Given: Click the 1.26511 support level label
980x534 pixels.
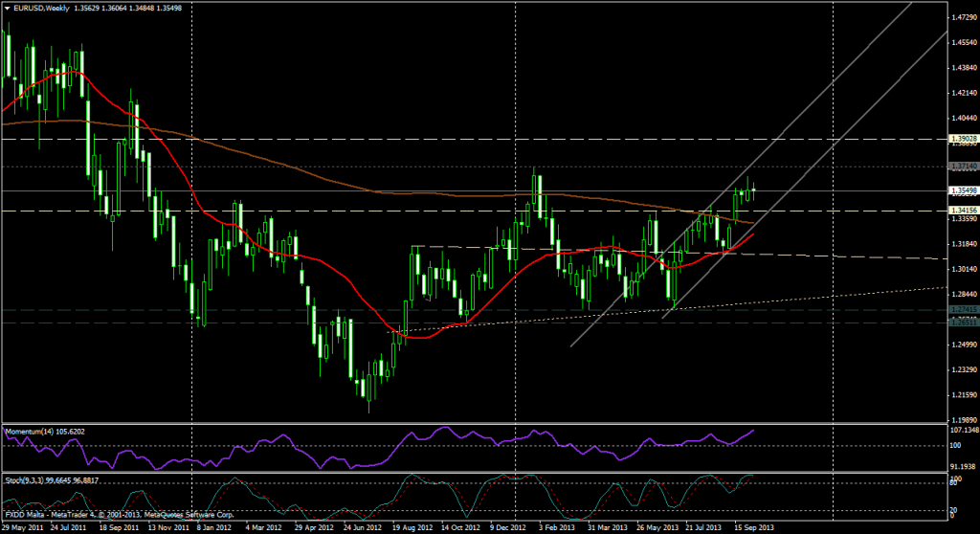Looking at the screenshot, I should (x=962, y=323).
